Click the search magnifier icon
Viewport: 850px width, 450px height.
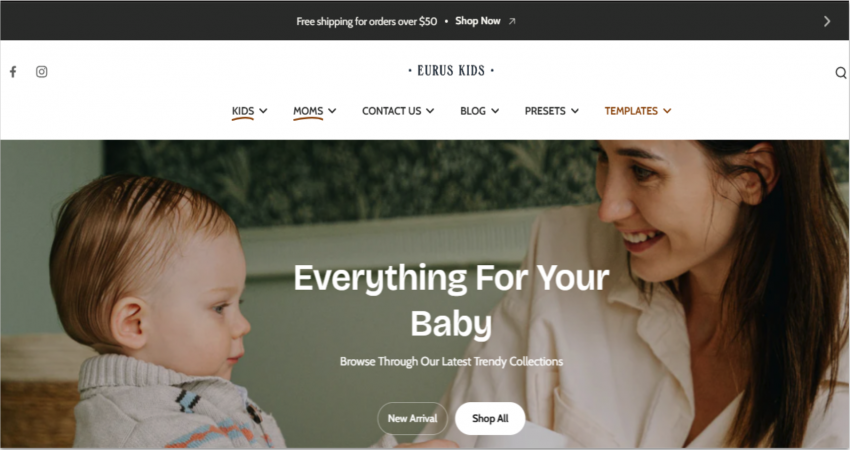(840, 73)
